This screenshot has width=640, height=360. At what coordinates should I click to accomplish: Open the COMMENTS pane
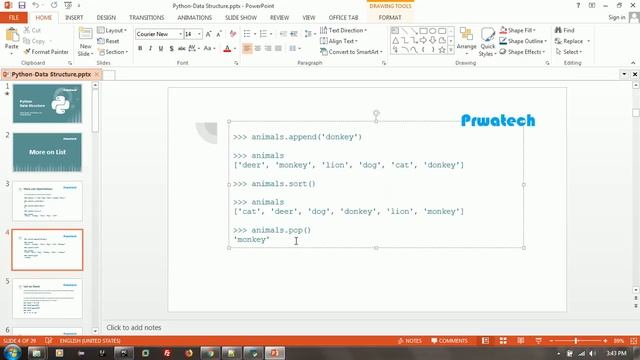coord(449,341)
